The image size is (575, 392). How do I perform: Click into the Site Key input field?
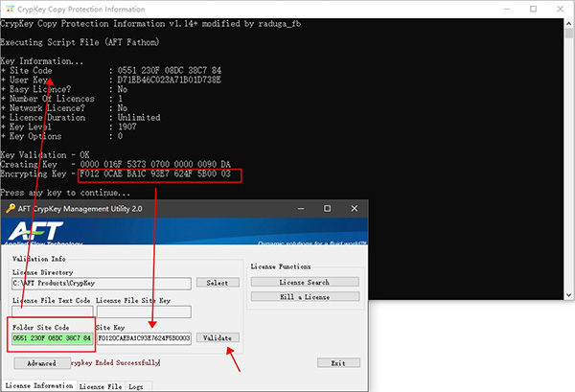(144, 338)
